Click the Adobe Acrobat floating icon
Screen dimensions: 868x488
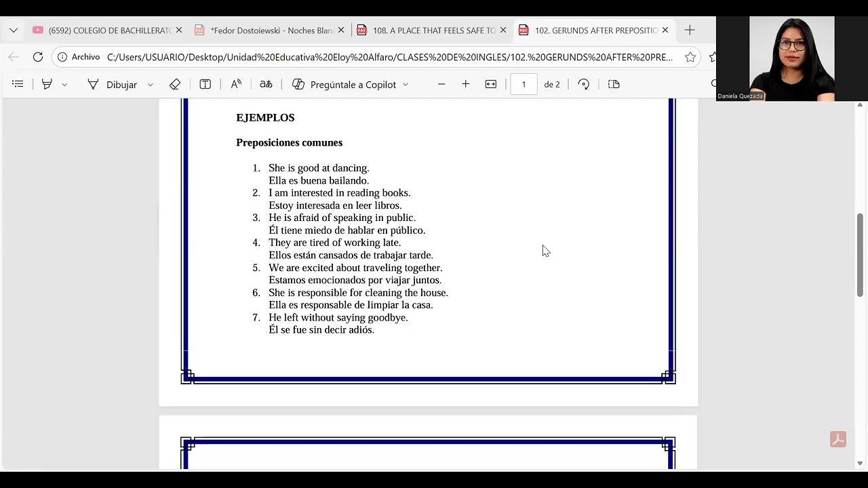coord(838,440)
